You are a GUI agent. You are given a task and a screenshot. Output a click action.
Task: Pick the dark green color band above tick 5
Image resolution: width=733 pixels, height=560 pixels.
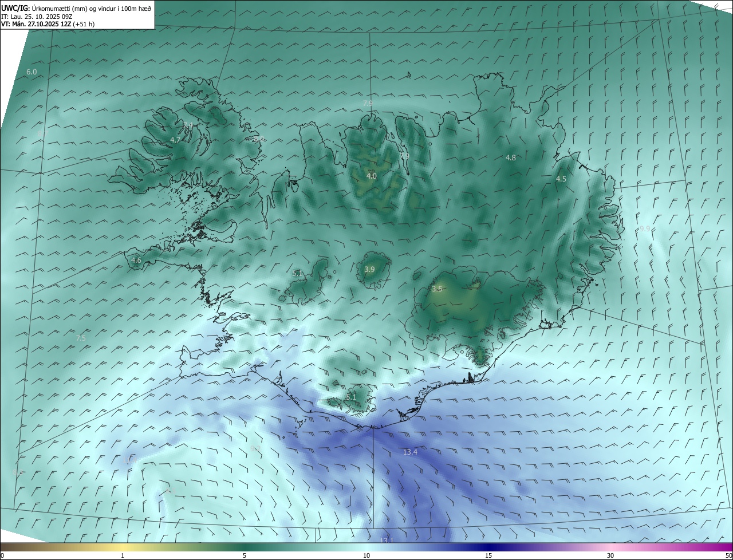pyautogui.click(x=245, y=547)
